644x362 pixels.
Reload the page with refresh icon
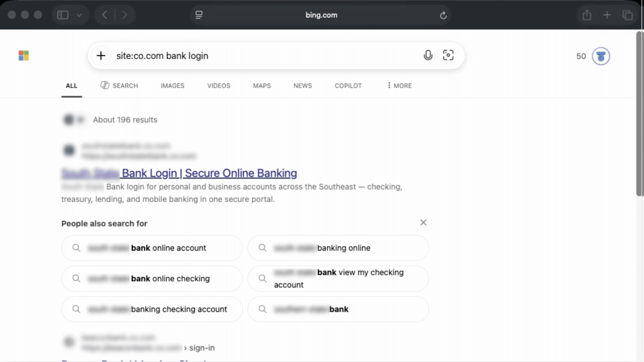pos(443,15)
